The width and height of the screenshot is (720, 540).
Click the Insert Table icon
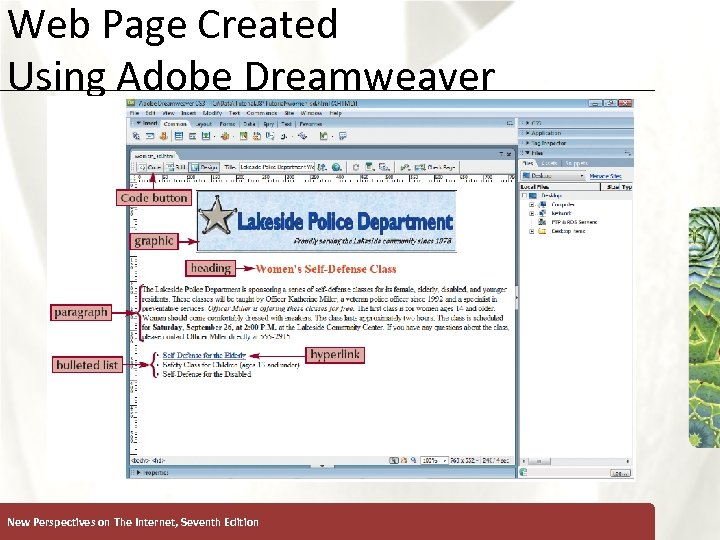179,136
